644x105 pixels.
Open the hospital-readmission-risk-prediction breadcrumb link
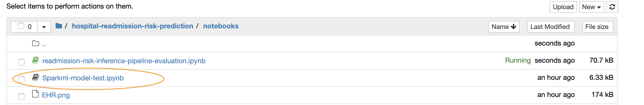(132, 26)
